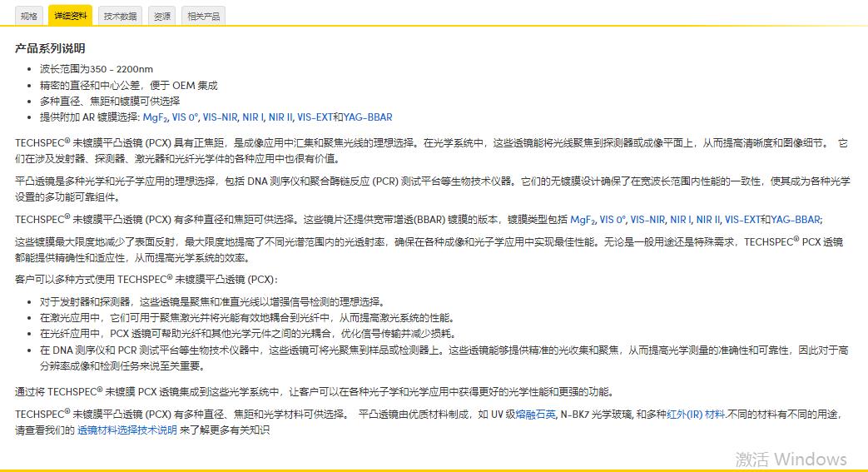Click the line 客户可以多种方式使用 TECHSPEC
The width and height of the screenshot is (868, 472).
146,280
